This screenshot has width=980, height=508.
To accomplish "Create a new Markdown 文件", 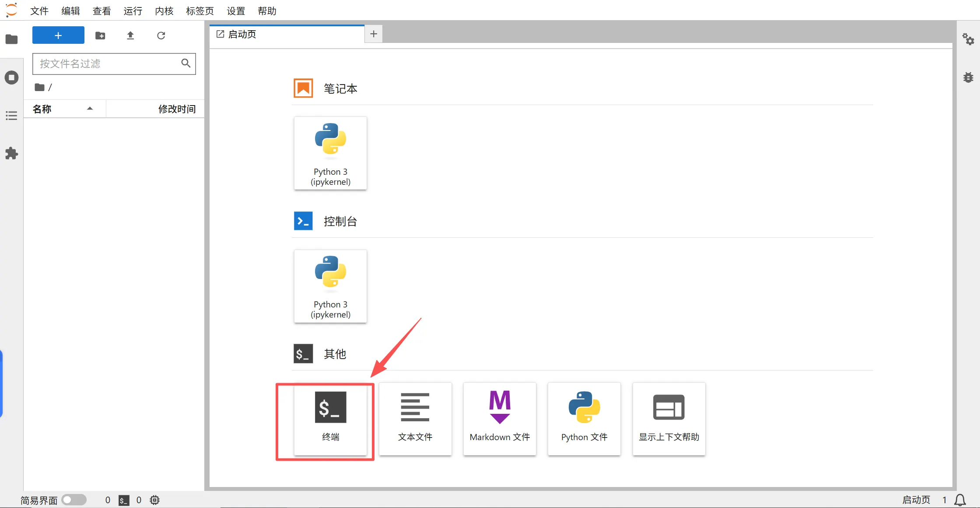I will (500, 419).
